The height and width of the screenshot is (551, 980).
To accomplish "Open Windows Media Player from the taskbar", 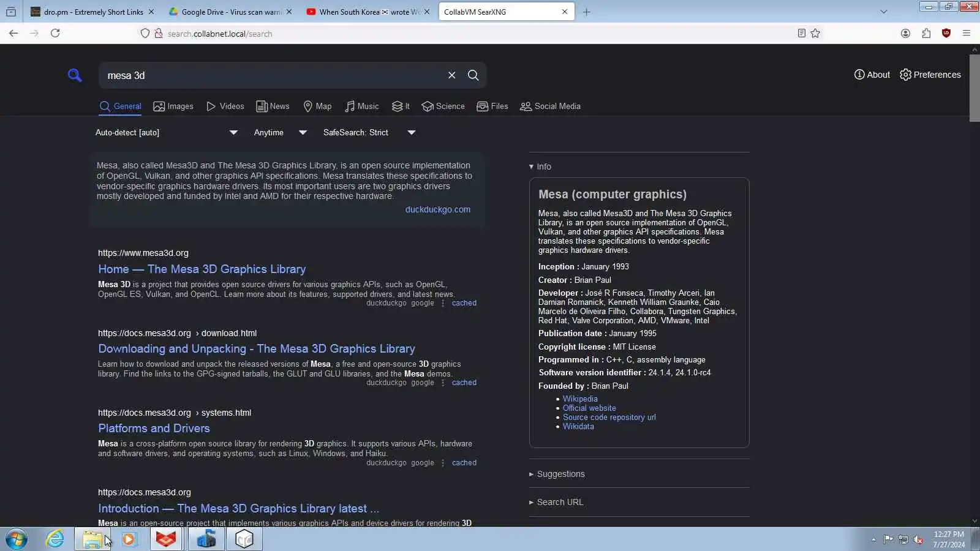I will click(x=129, y=539).
